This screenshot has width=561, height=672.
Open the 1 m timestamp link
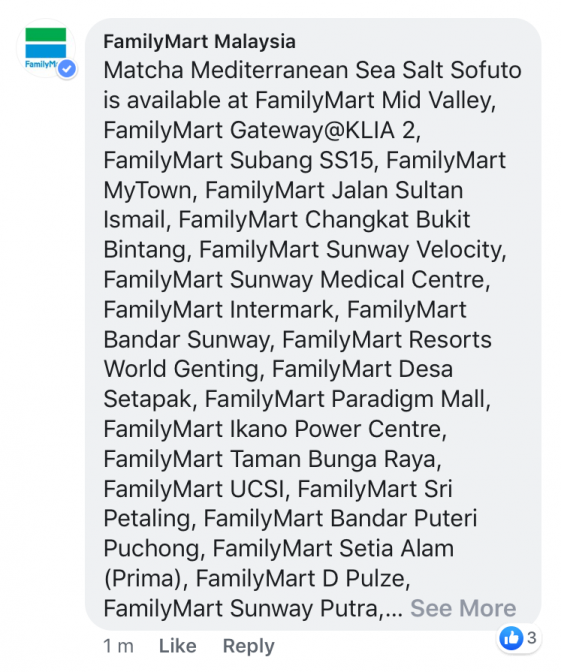pos(118,646)
